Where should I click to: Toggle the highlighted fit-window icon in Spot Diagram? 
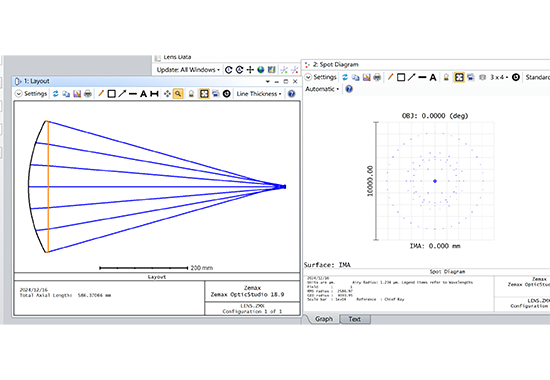[459, 77]
